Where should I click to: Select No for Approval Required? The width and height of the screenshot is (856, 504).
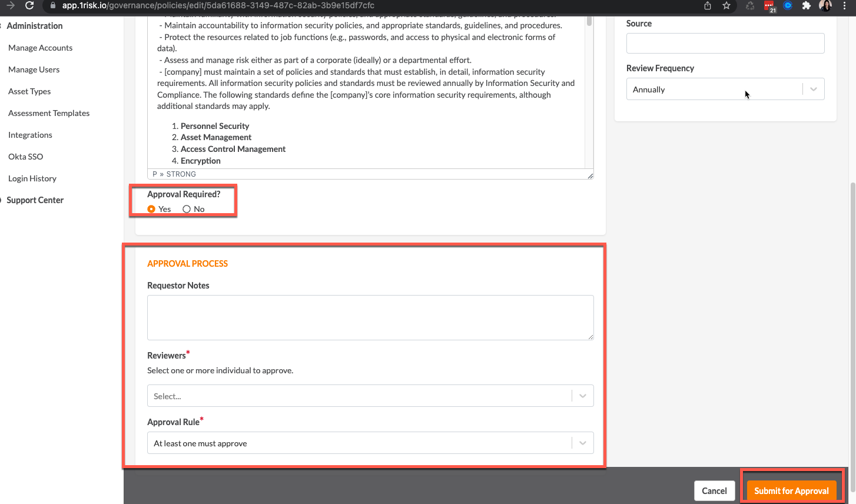187,209
